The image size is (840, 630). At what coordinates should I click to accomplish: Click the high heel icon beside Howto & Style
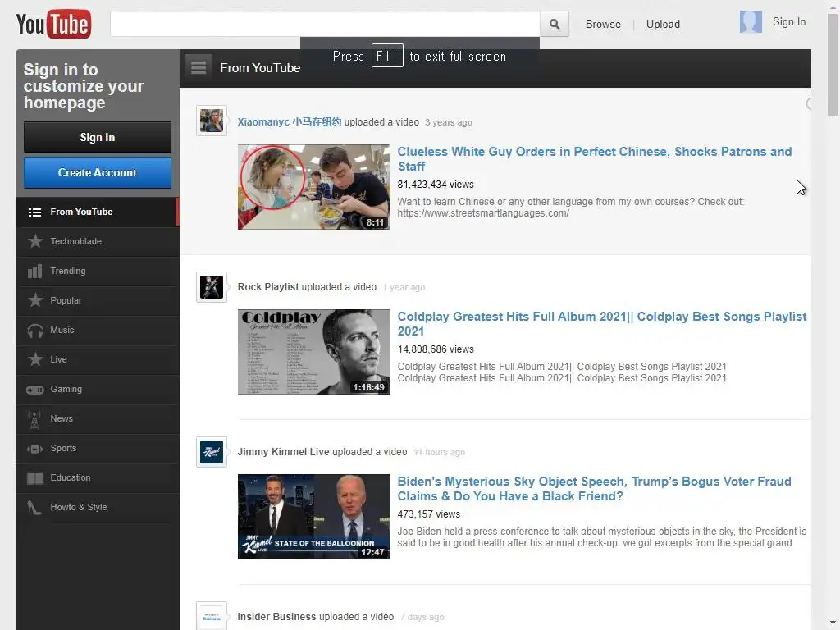coord(34,507)
